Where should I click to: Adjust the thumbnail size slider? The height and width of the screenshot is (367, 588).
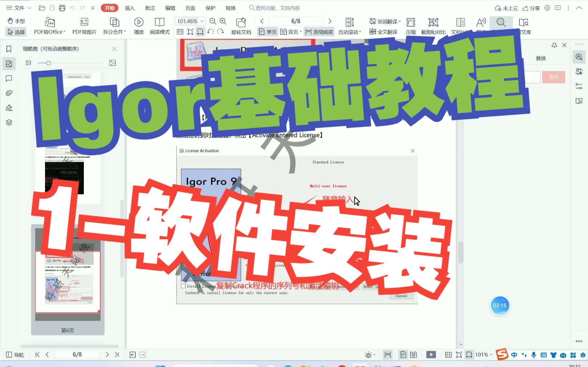49,63
